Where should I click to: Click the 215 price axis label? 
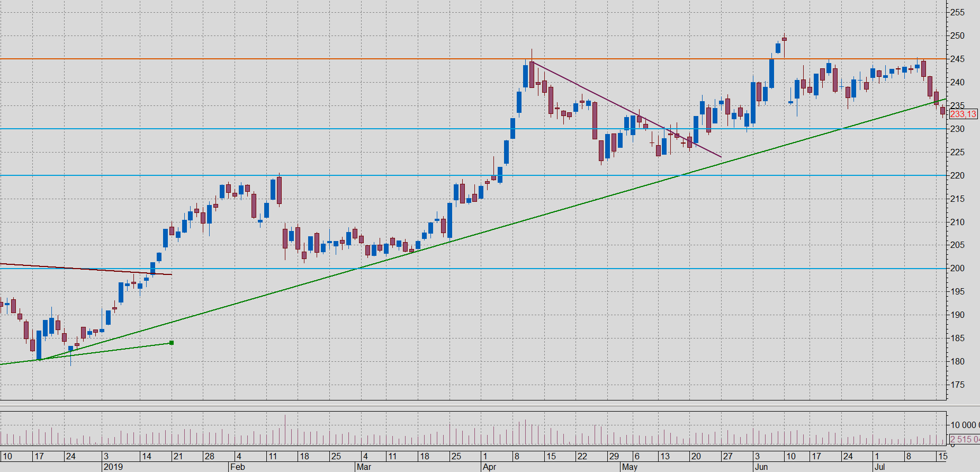(x=957, y=199)
